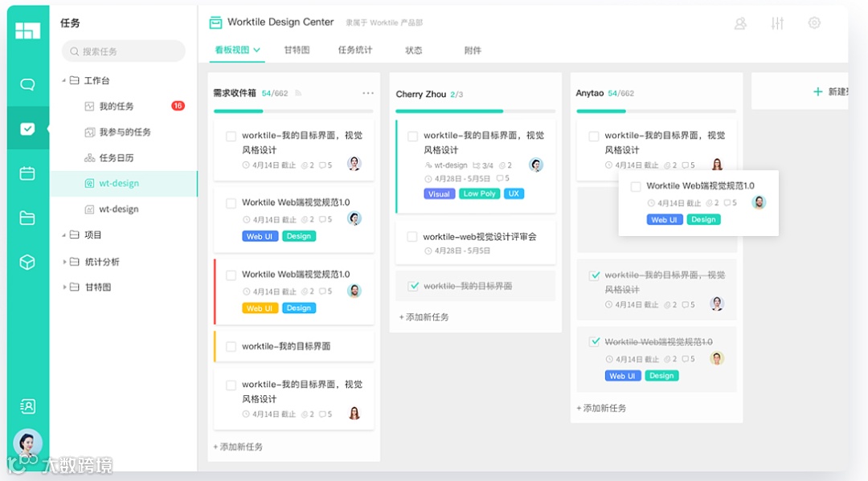Click the RSS icon beside 54/662 in 需求收件箱
This screenshot has height=481, width=868.
(298, 93)
